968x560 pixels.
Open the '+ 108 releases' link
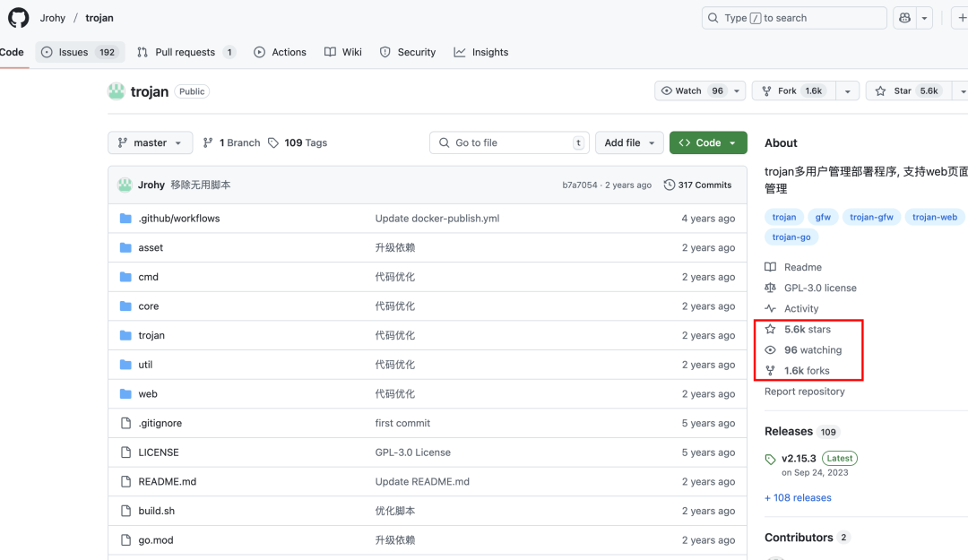(798, 497)
